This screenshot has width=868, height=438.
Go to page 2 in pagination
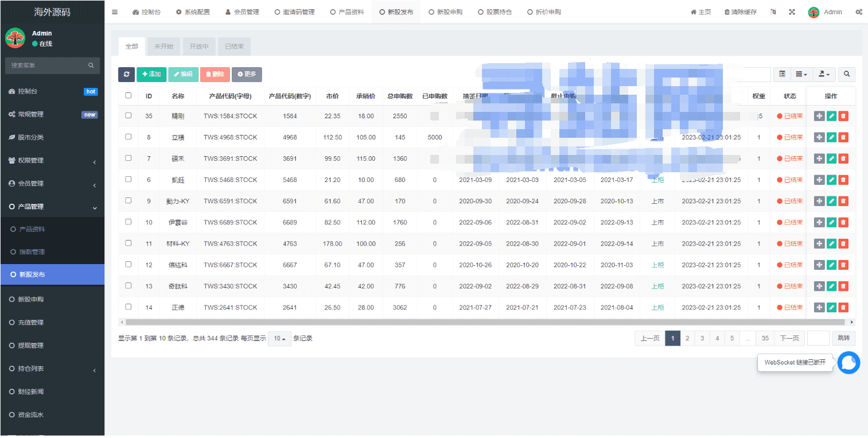(x=687, y=339)
